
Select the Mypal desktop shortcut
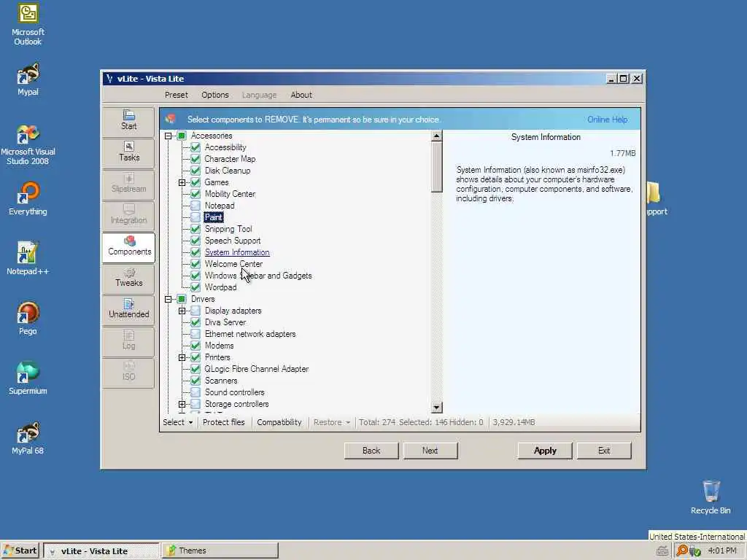click(x=28, y=79)
